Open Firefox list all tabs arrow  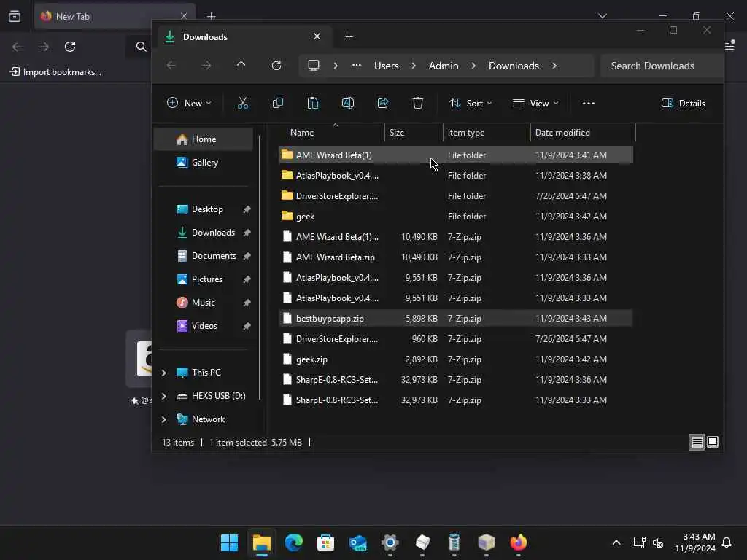[x=603, y=16]
